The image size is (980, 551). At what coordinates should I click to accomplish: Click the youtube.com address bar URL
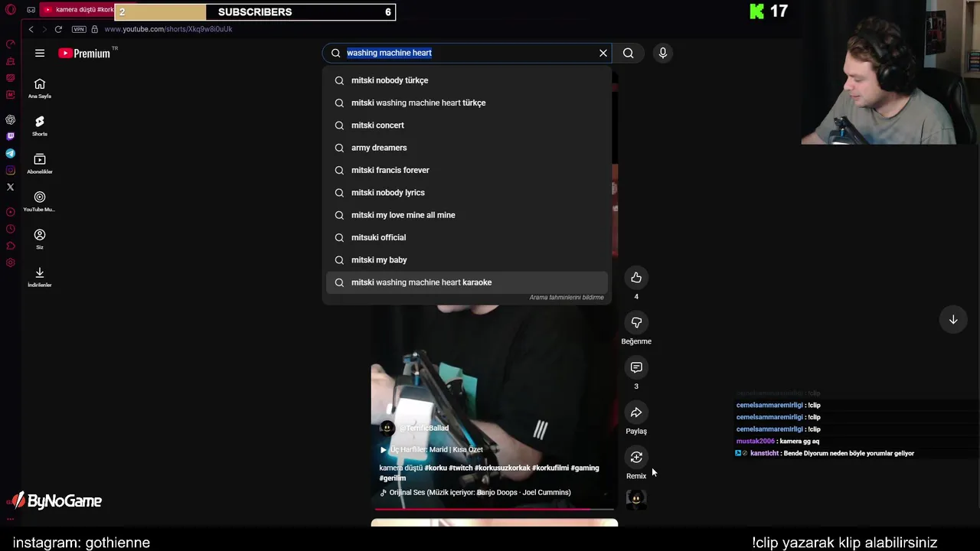click(168, 29)
